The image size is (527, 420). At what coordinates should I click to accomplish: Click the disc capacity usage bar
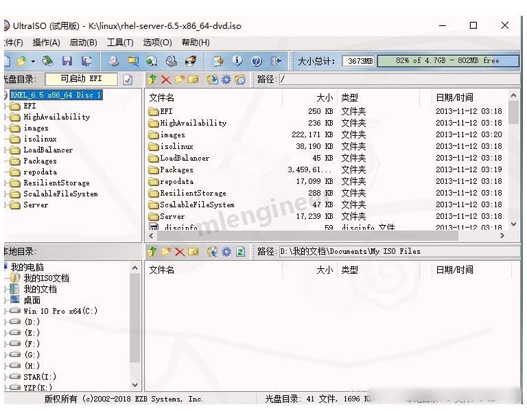[x=447, y=61]
